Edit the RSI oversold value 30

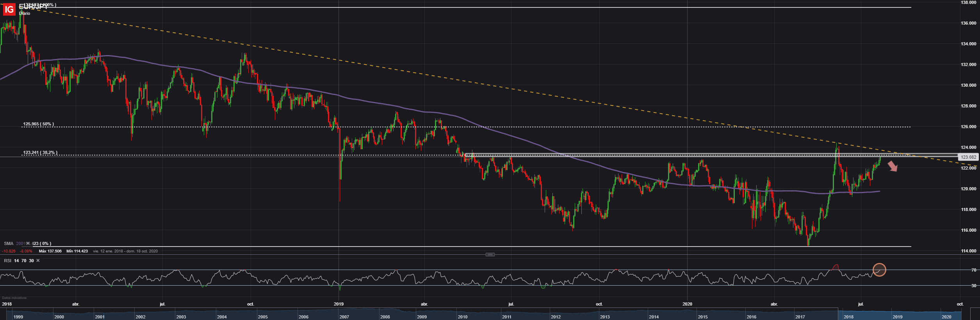31,261
